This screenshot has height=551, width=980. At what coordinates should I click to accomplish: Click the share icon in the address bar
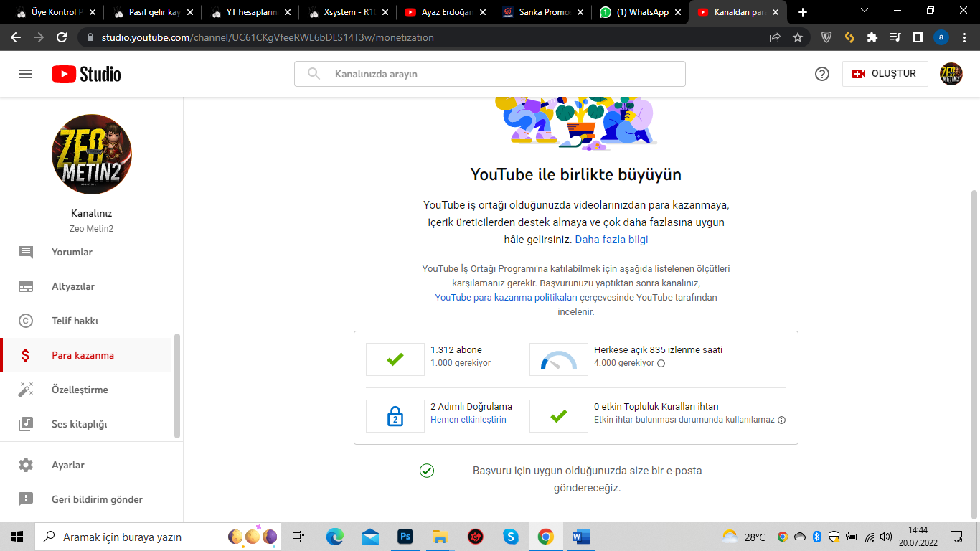point(775,37)
